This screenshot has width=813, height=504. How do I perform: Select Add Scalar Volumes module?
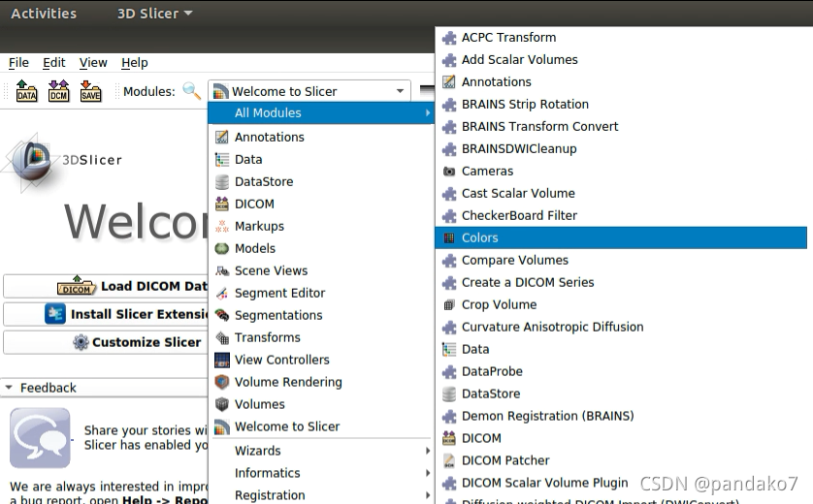[621, 59]
